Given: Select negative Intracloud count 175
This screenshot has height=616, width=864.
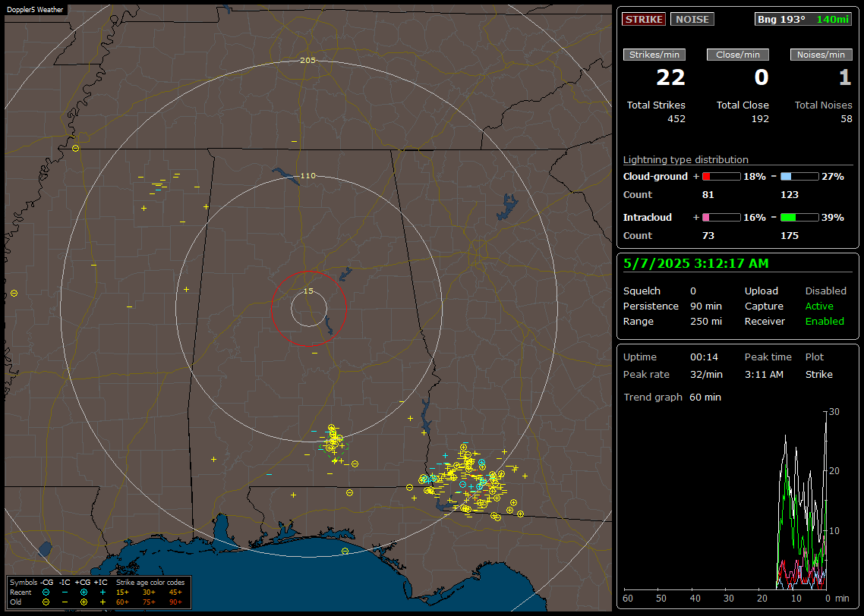Looking at the screenshot, I should [x=789, y=236].
